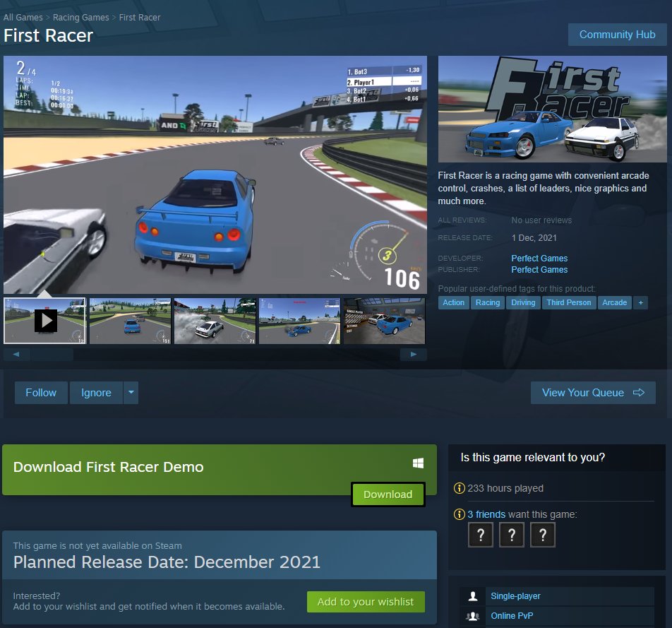Click the left arrow of thumbnail strip
This screenshot has width=672, height=628.
point(16,355)
